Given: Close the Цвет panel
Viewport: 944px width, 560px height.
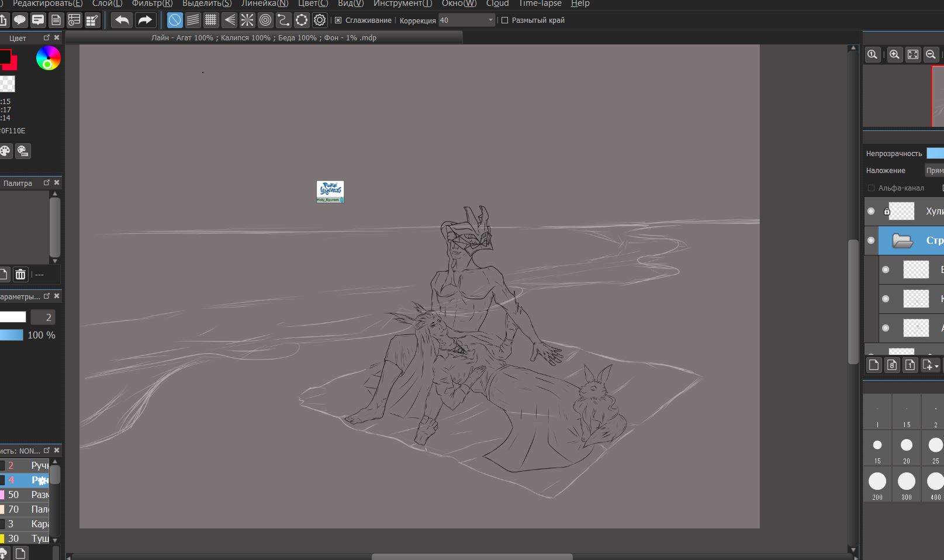Looking at the screenshot, I should (57, 37).
